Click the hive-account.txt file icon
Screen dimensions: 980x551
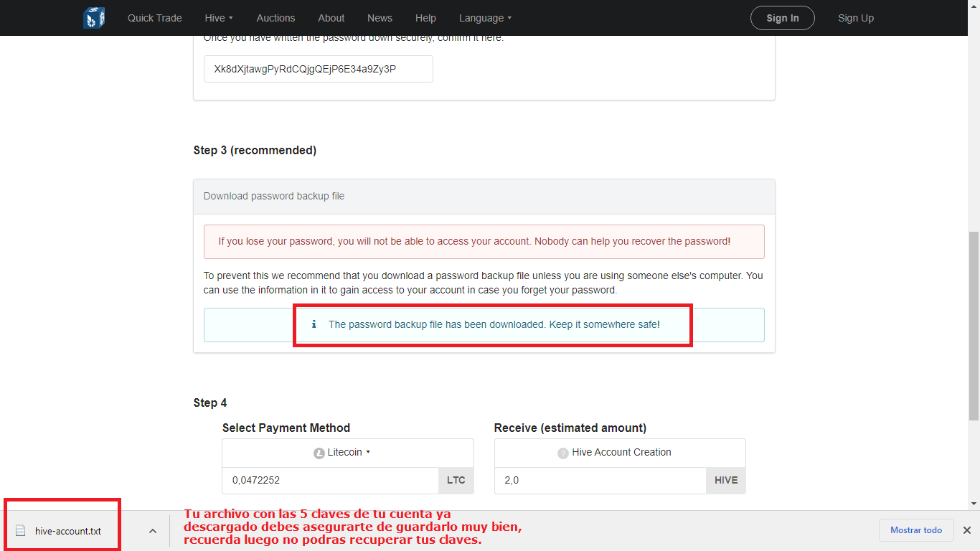tap(21, 531)
